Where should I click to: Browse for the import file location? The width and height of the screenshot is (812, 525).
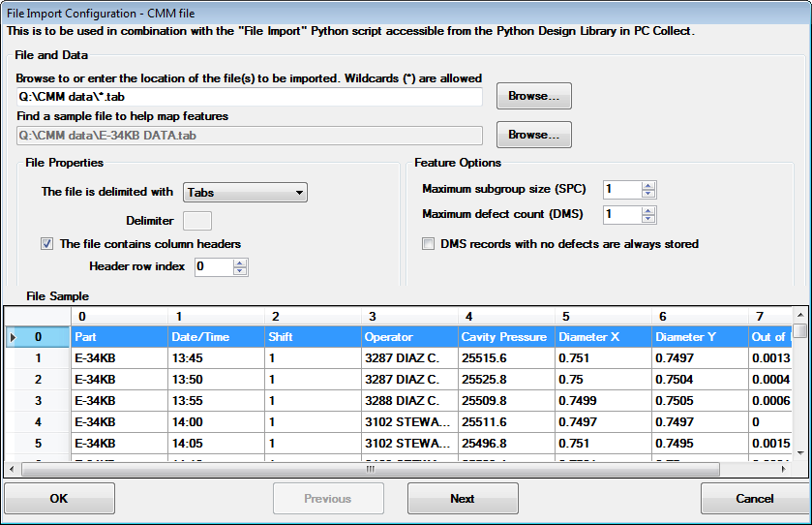click(x=533, y=97)
